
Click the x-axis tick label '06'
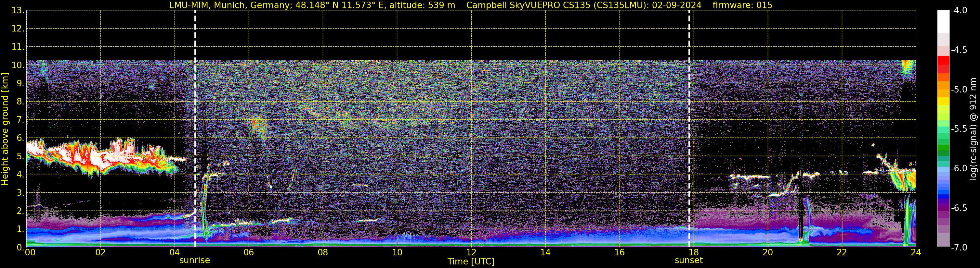pyautogui.click(x=248, y=252)
